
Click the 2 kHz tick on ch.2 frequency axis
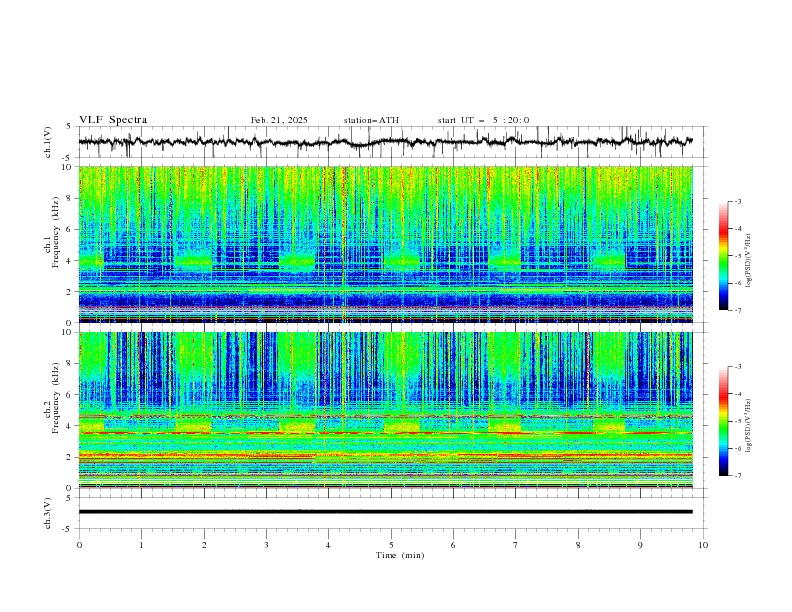[71, 457]
